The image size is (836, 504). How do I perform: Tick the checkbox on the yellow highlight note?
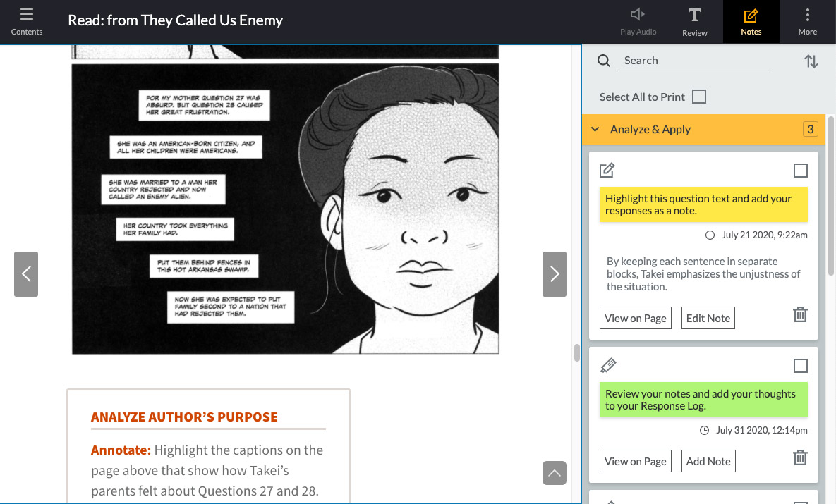pyautogui.click(x=800, y=171)
